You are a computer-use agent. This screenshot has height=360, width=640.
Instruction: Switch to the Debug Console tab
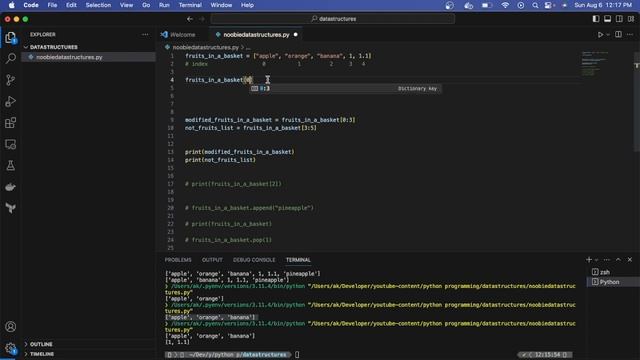point(254,260)
